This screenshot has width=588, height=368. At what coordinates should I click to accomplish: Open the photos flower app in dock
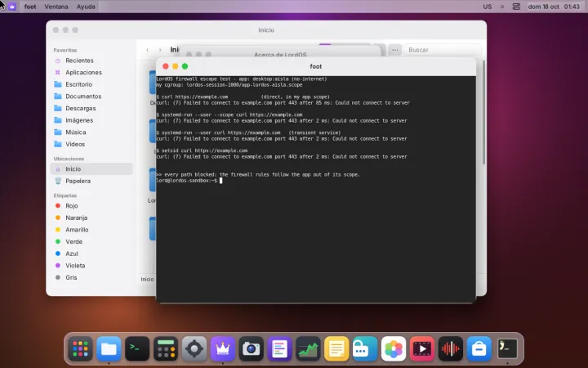[x=394, y=349]
